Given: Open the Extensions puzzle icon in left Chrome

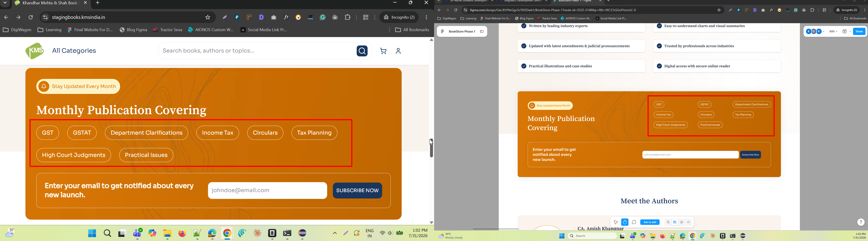Looking at the screenshot, I should point(348,17).
